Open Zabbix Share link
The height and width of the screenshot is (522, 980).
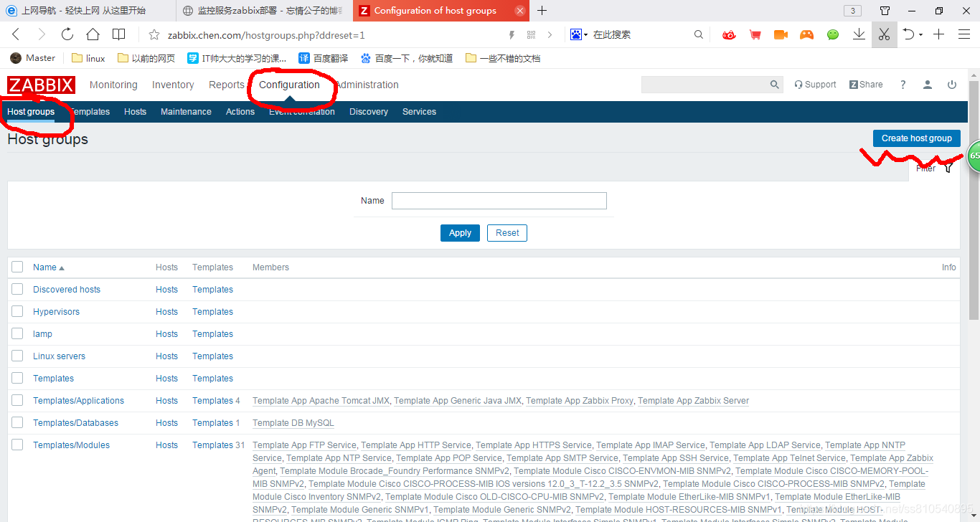click(866, 85)
